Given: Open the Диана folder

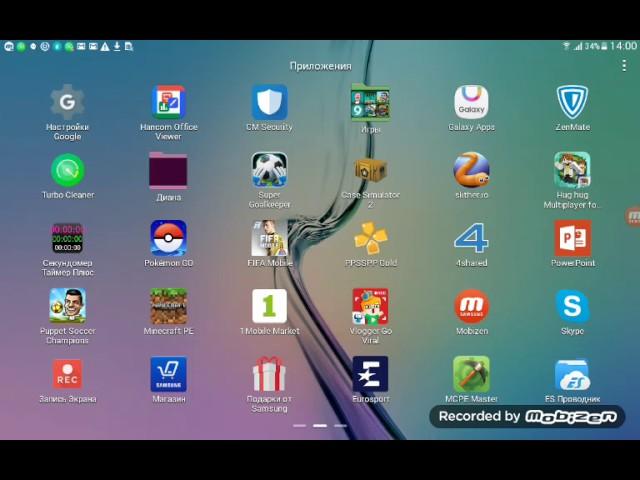Looking at the screenshot, I should click(168, 171).
